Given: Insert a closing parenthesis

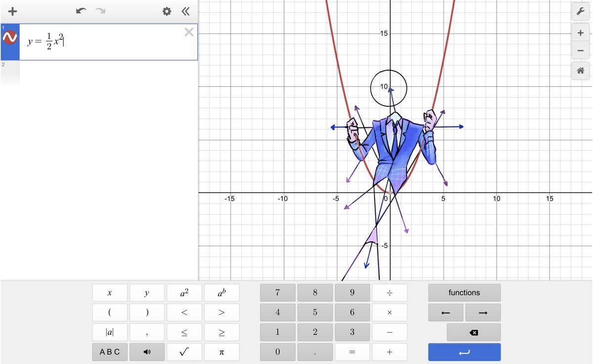Looking at the screenshot, I should (x=147, y=313).
